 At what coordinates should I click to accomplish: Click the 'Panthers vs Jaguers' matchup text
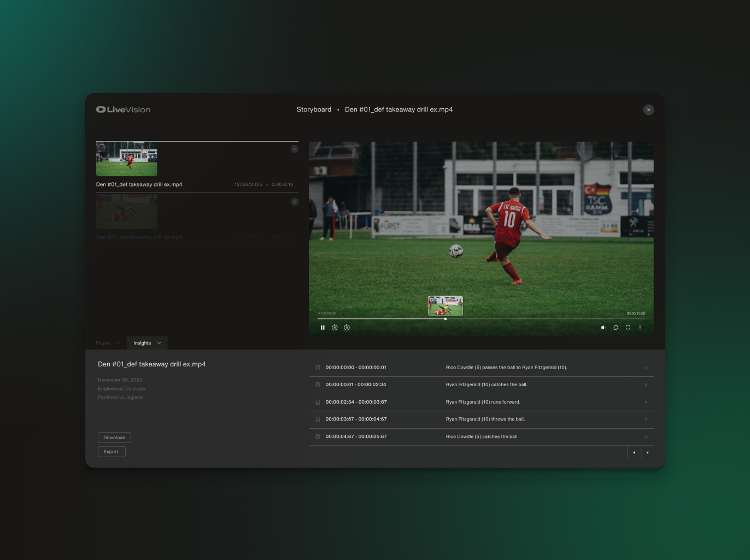(120, 398)
